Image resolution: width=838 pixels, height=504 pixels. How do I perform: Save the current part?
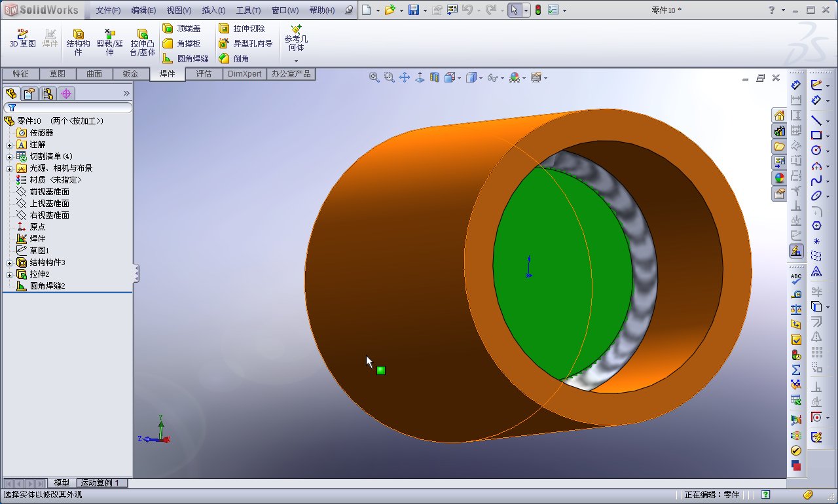[x=413, y=10]
